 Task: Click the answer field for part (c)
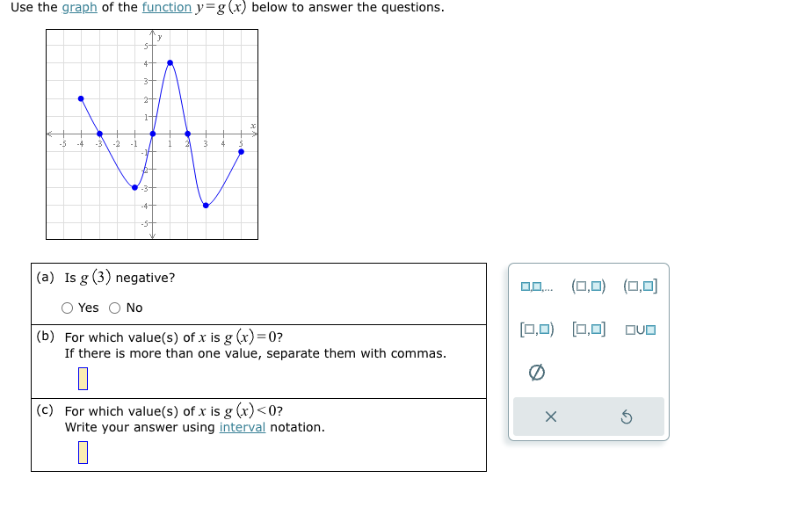[82, 453]
